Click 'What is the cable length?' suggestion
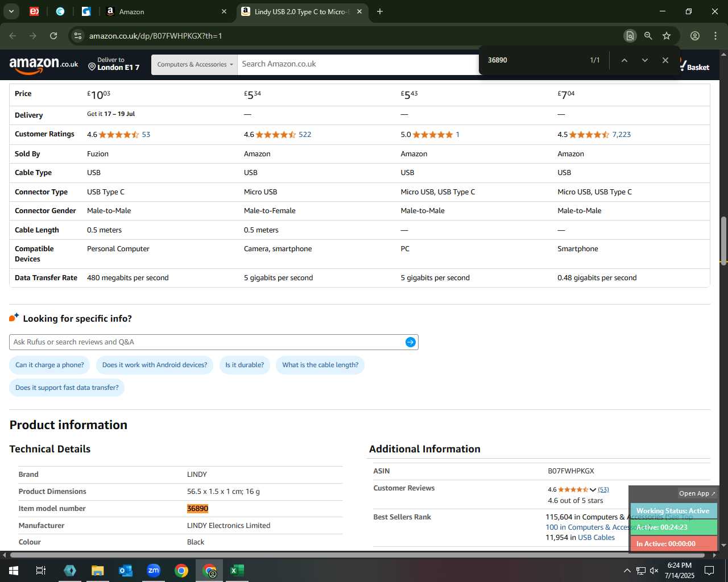Screen dimensions: 728x582 [320, 365]
